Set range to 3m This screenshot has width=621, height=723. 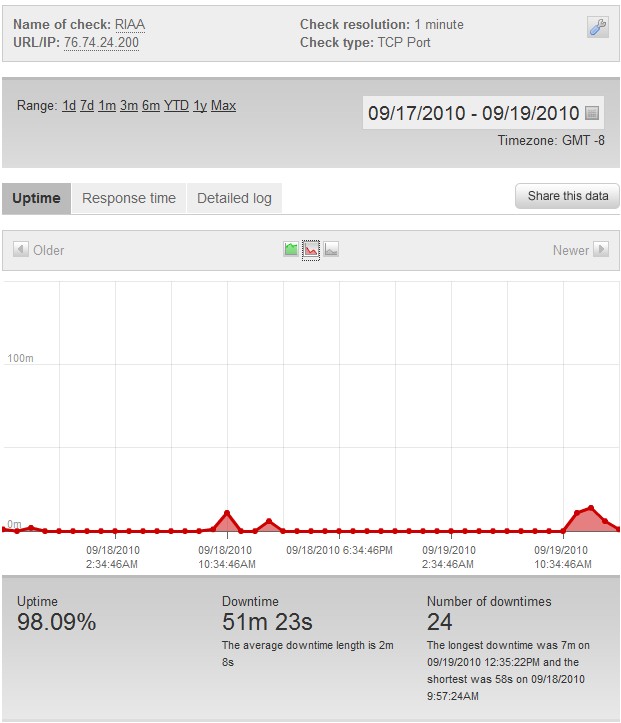pos(129,106)
